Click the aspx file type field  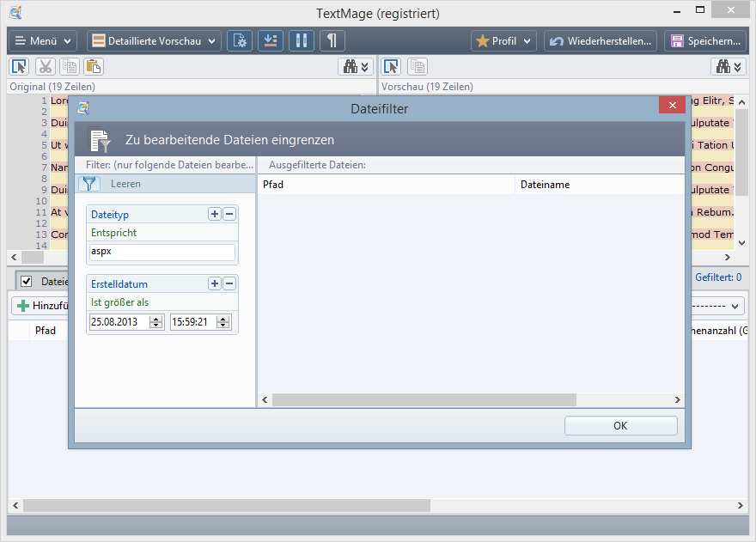162,252
